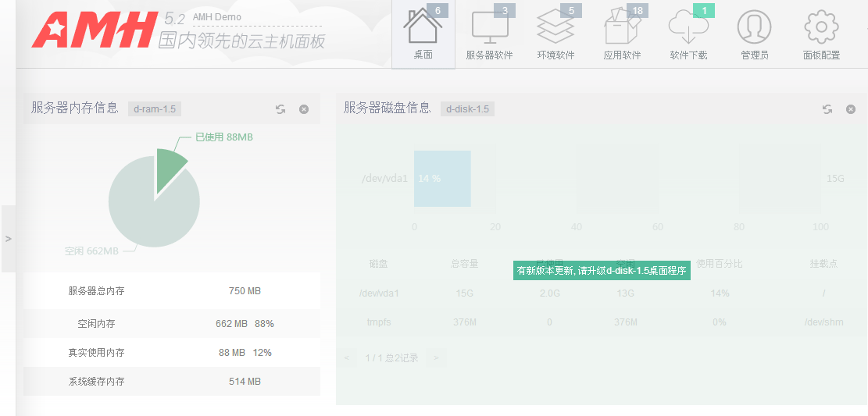Close the 服务器内存信息 panel

304,109
